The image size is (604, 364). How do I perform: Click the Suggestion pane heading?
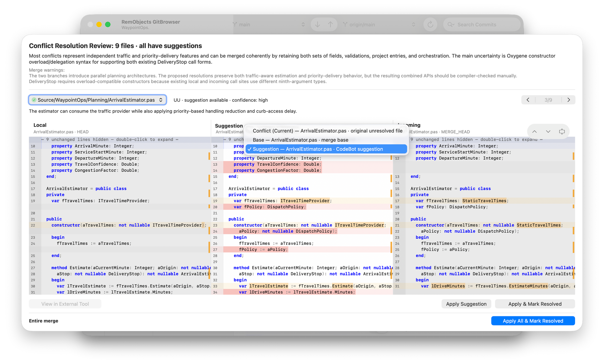pos(229,126)
